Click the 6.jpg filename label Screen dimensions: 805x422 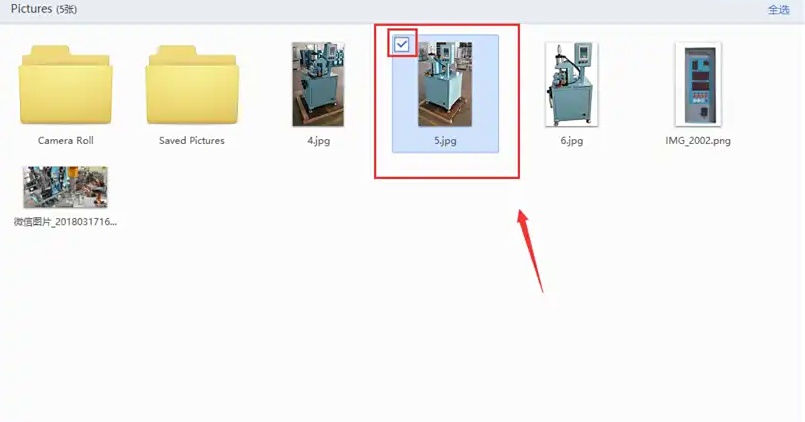click(571, 141)
